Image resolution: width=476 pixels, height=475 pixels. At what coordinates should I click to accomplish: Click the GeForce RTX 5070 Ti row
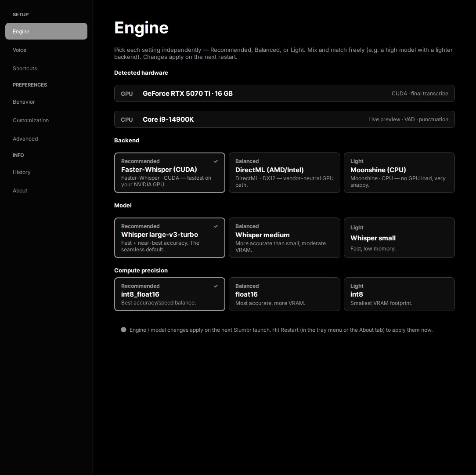point(285,93)
